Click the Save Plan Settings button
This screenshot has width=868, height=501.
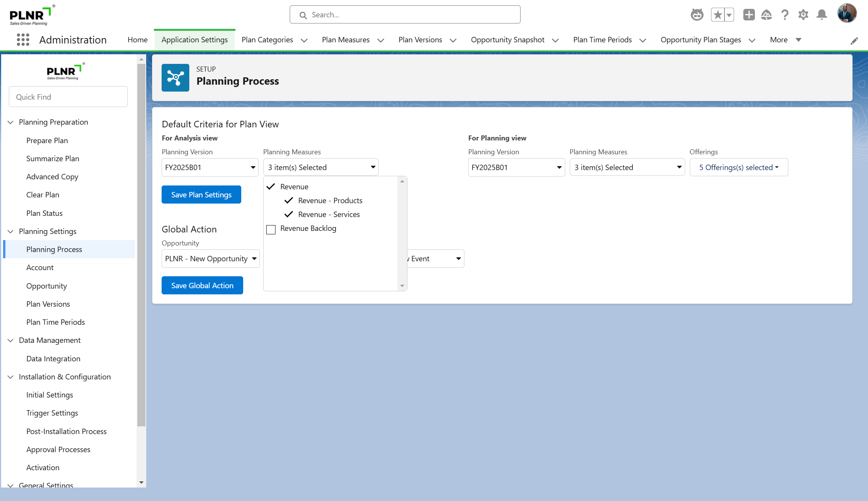point(201,195)
